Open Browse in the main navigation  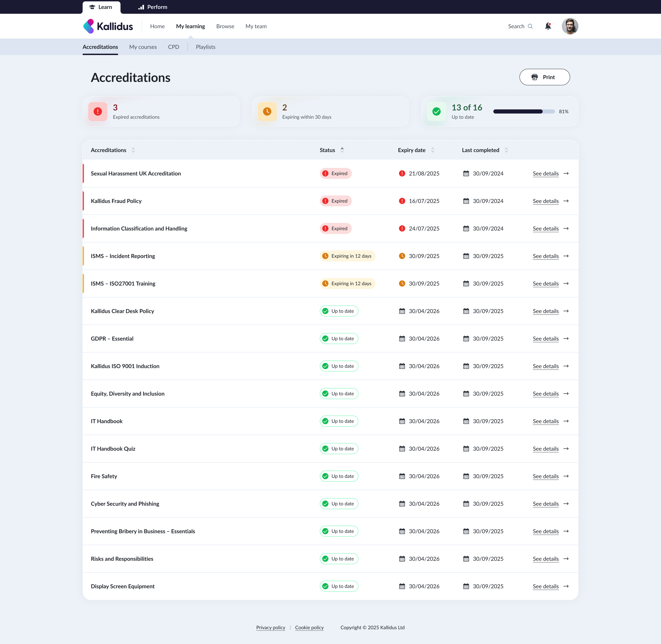tap(225, 26)
